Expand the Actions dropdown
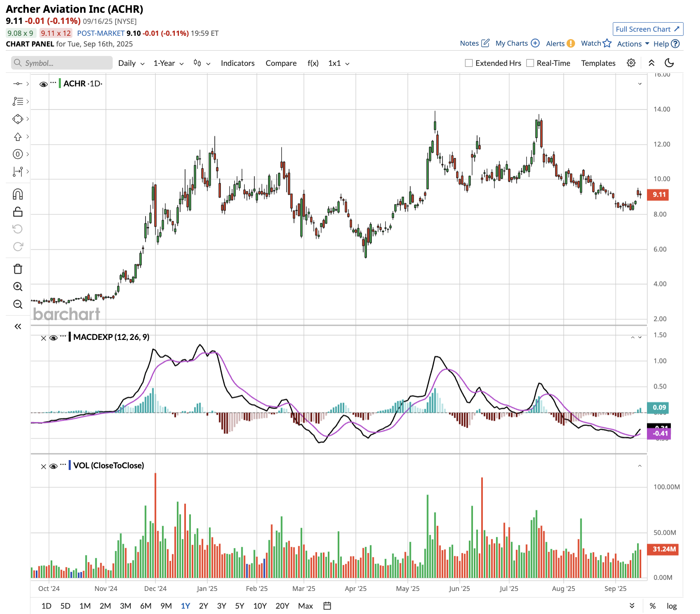This screenshot has height=614, width=700. [x=633, y=44]
